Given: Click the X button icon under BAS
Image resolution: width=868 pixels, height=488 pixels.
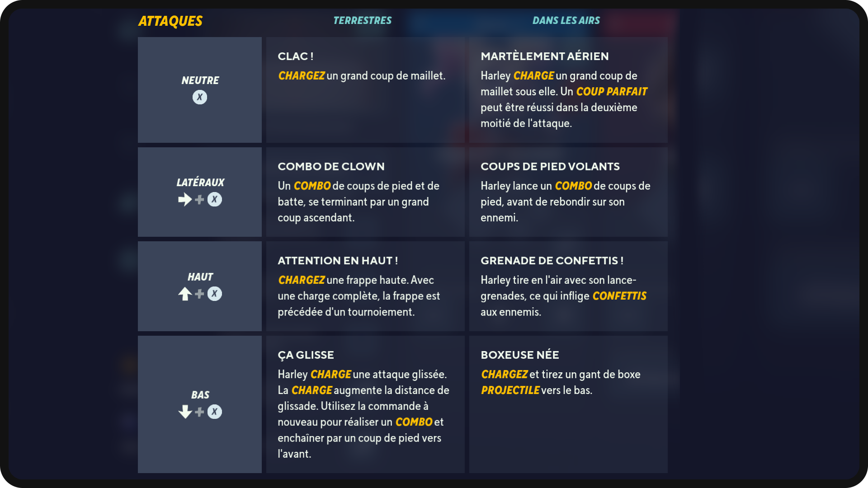Looking at the screenshot, I should [215, 412].
